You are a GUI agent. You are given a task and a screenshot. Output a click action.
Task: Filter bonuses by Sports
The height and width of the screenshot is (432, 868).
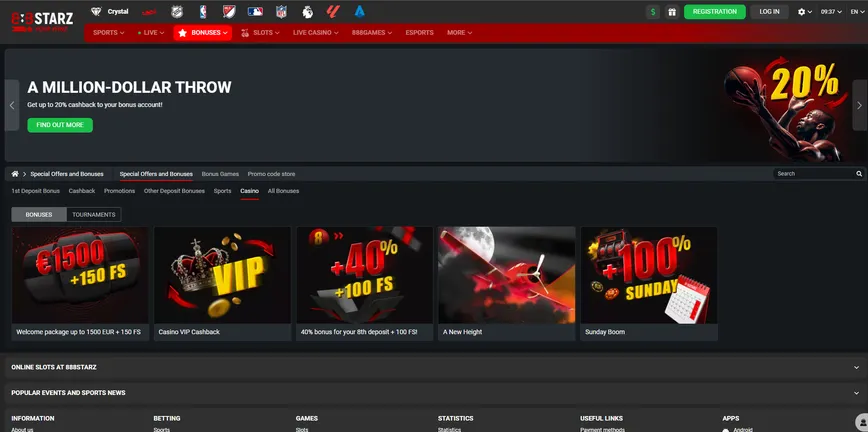click(223, 191)
